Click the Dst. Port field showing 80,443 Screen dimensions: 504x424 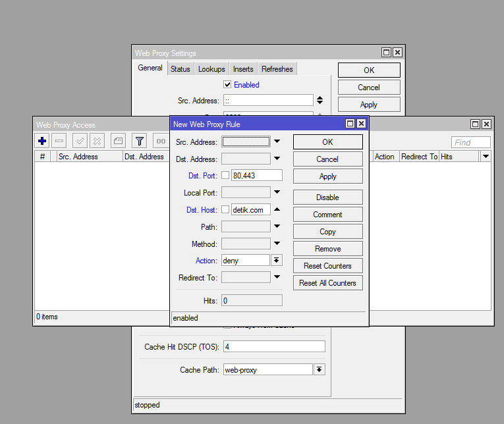(x=256, y=175)
